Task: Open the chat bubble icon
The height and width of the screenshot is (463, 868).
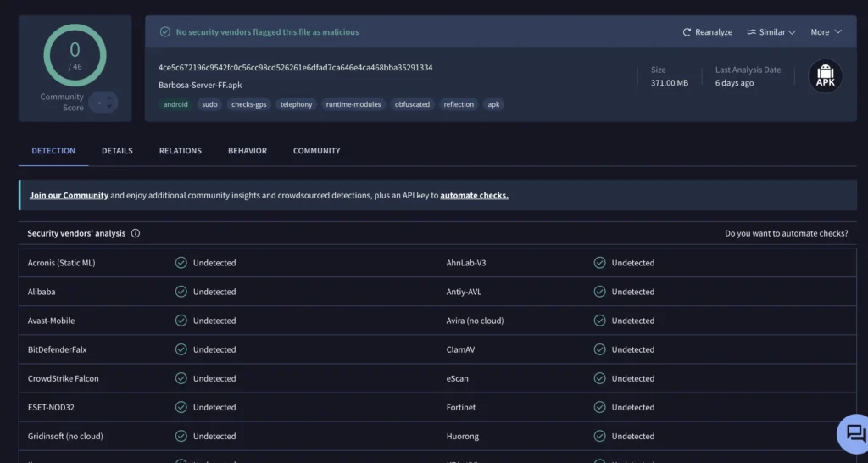Action: [856, 433]
